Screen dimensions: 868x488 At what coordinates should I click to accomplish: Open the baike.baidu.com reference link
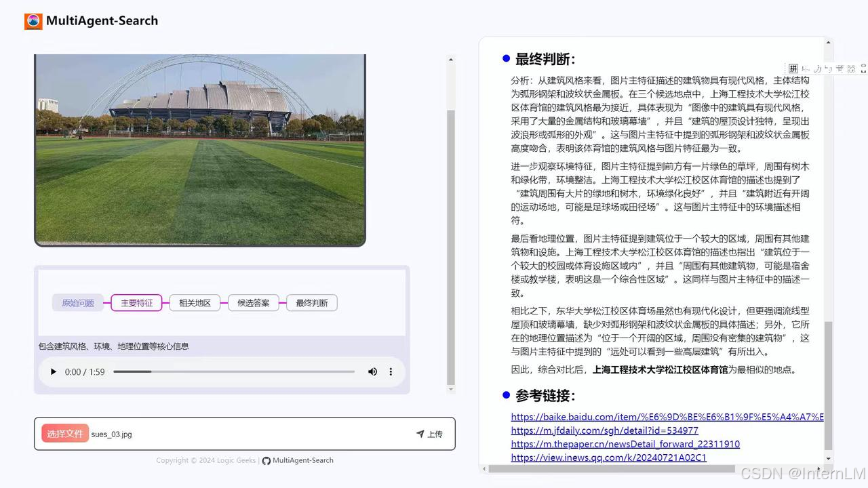tap(667, 417)
